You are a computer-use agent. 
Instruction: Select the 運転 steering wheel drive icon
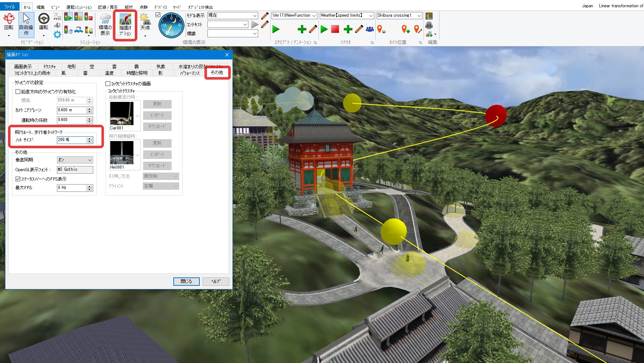point(44,24)
